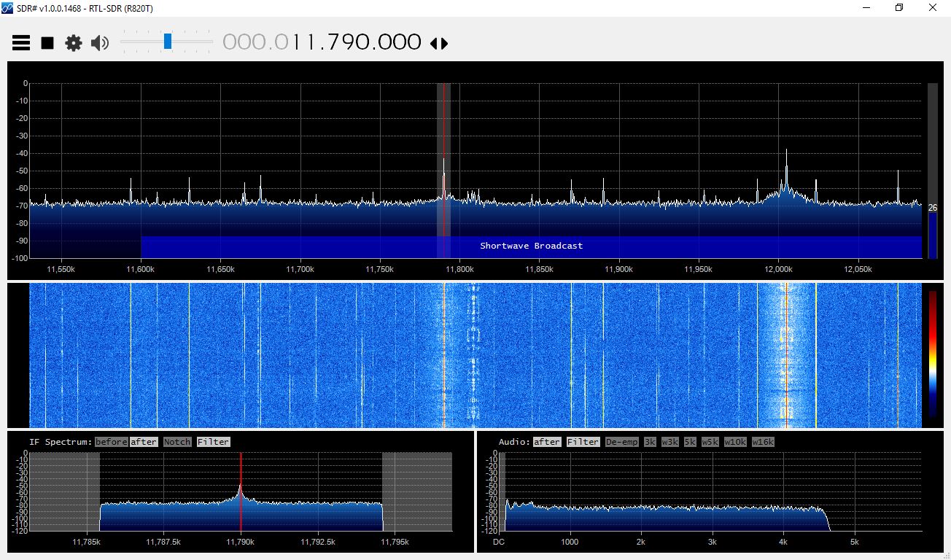This screenshot has width=951, height=560.
Task: Click the DC label on audio axis
Action: click(x=499, y=542)
